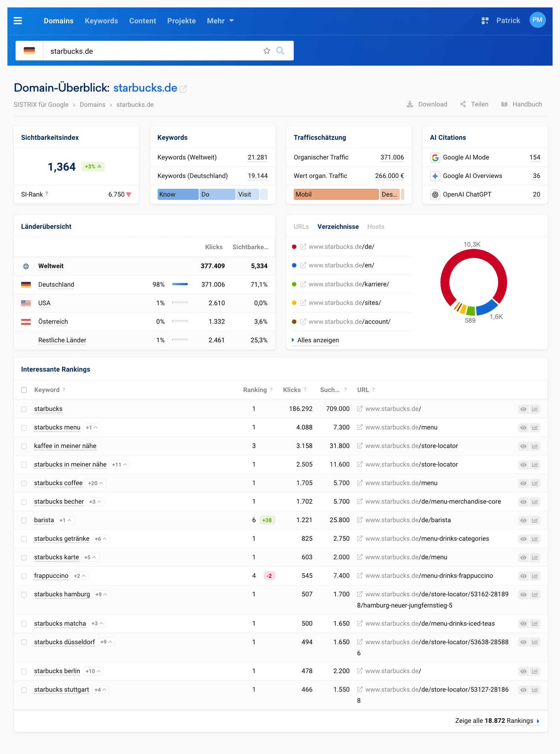Click the external link icon next to starbucks.de title
Screen dimensions: 560x754
(x=183, y=89)
